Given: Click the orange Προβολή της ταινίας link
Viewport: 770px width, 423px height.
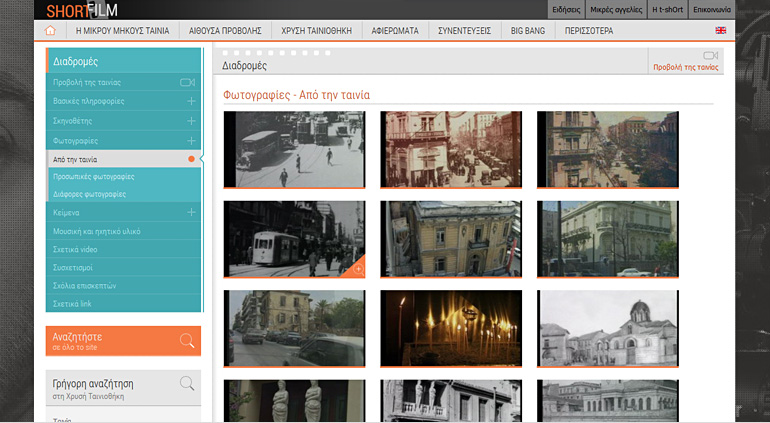Looking at the screenshot, I should (x=686, y=67).
